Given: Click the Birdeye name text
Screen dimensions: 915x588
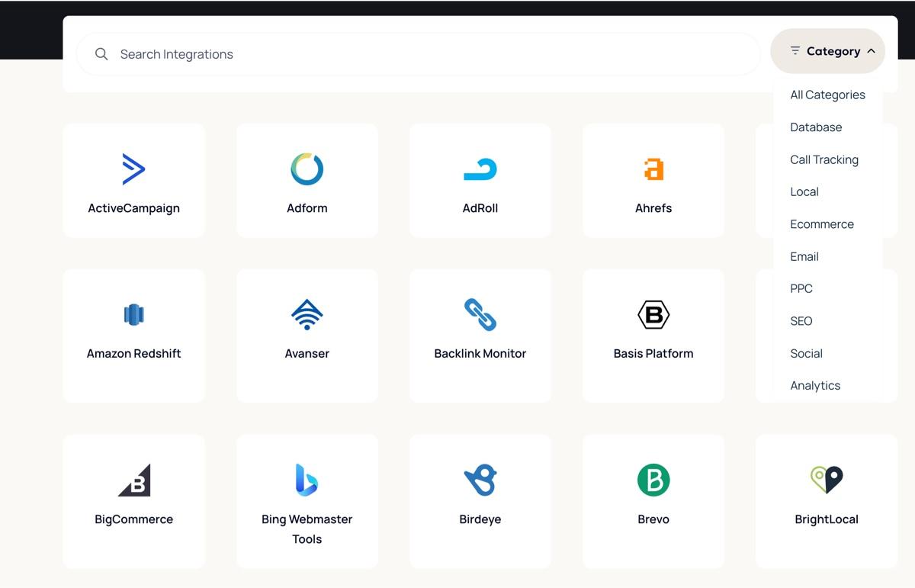Looking at the screenshot, I should click(480, 519).
